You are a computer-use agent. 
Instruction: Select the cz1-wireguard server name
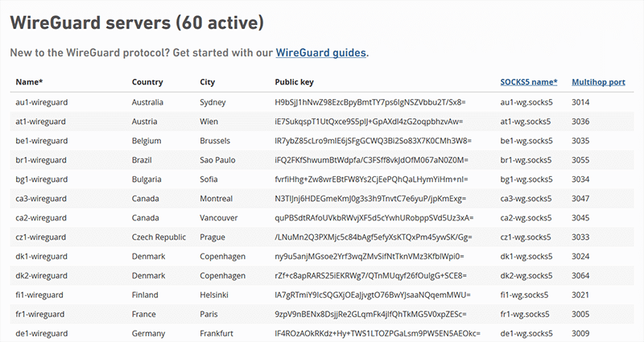[x=41, y=237]
